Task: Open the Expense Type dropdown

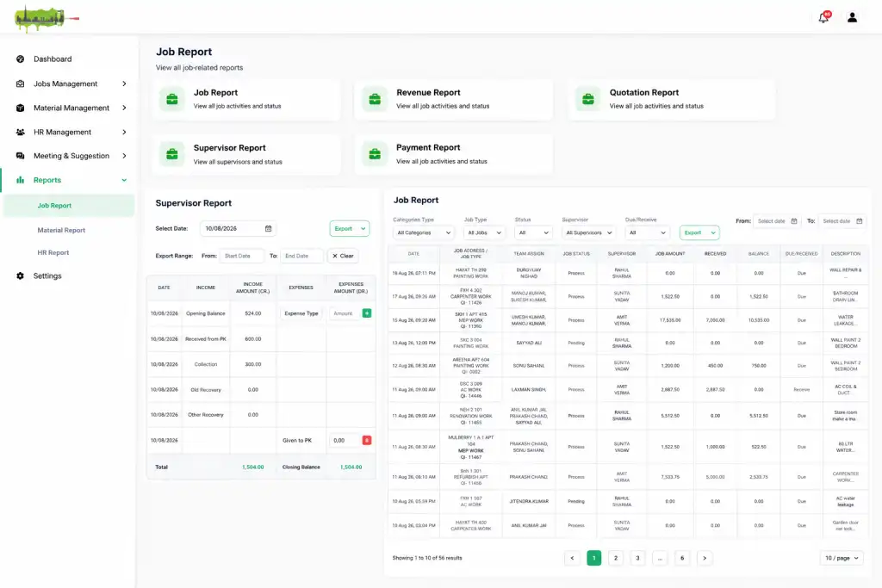Action: (301, 313)
